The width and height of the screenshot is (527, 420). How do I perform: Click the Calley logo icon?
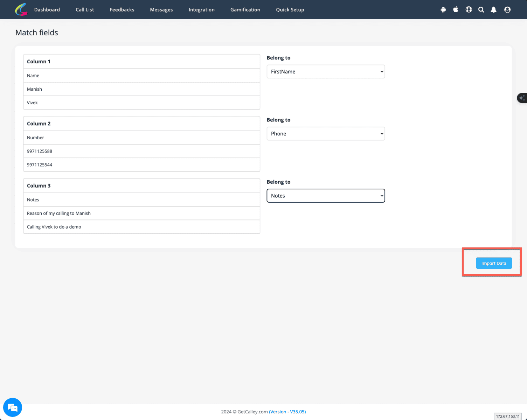(21, 9)
